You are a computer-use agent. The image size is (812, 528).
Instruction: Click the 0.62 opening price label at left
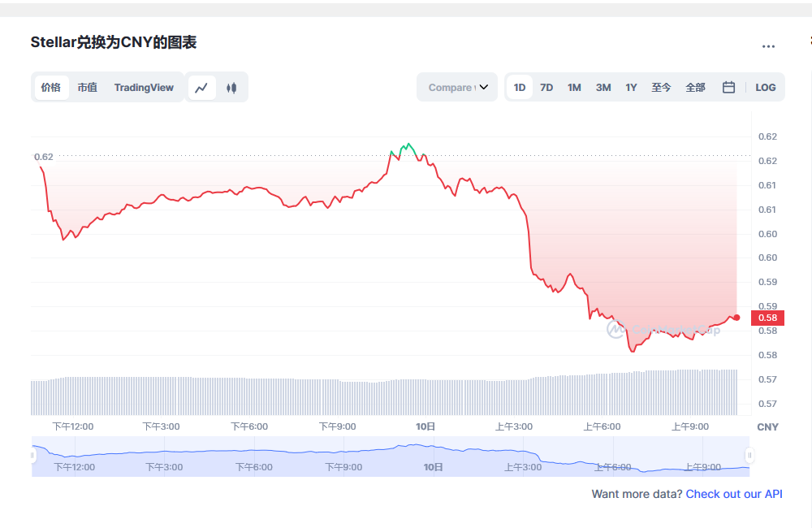(44, 157)
